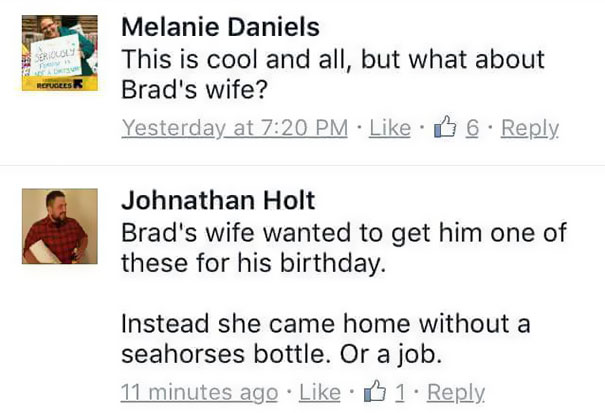This screenshot has height=413, width=605.
Task: Open the "Yesterday at 7:20 PM" timestamp
Action: pos(234,129)
